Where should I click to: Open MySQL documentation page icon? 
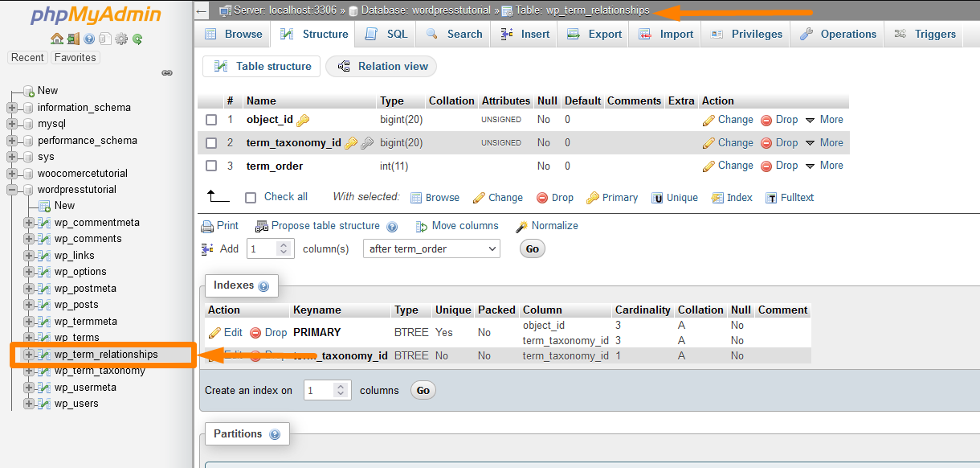pos(105,39)
